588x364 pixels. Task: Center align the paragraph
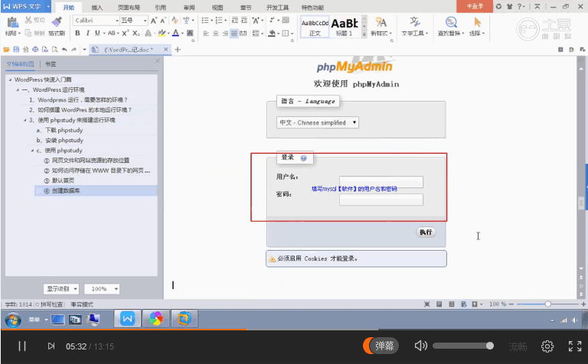(x=216, y=34)
